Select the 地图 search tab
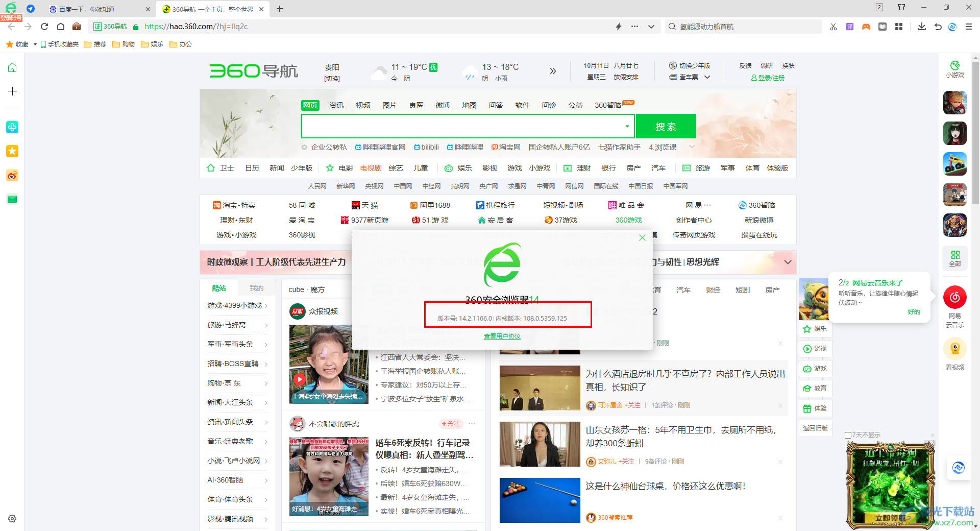Screen dimensions: 980x531 469,105
